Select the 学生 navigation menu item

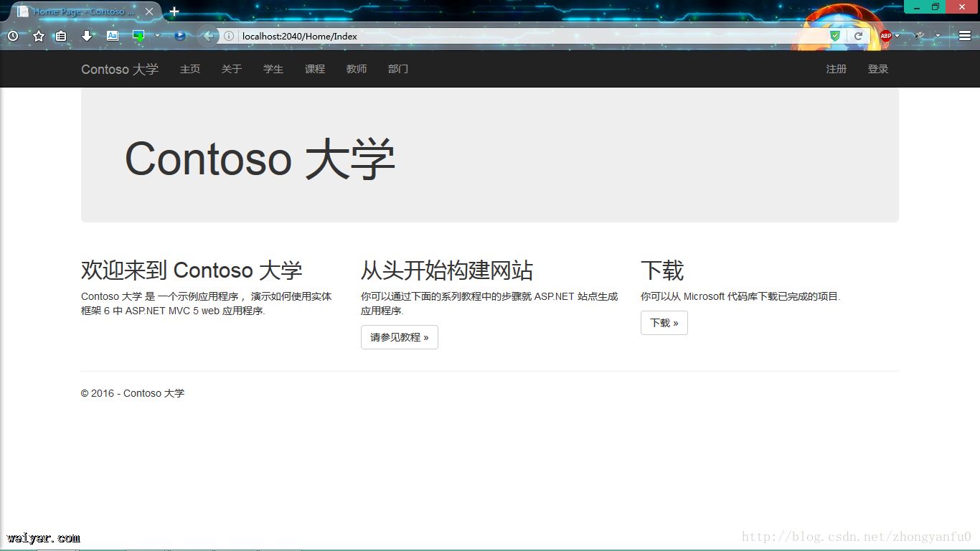[x=273, y=69]
